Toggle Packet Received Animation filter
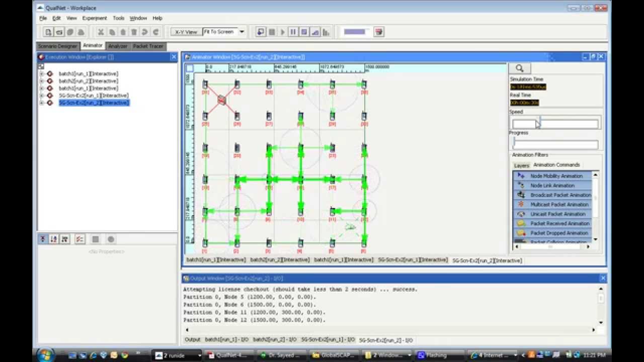The height and width of the screenshot is (362, 644). click(552, 224)
